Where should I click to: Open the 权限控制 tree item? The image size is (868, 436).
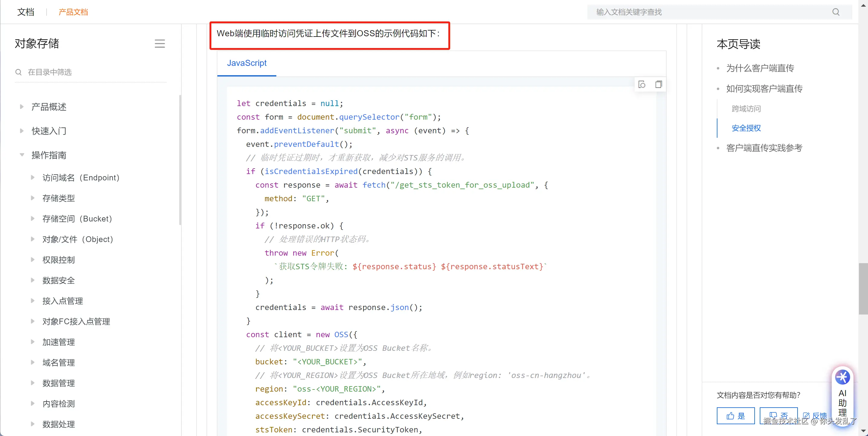click(x=58, y=260)
